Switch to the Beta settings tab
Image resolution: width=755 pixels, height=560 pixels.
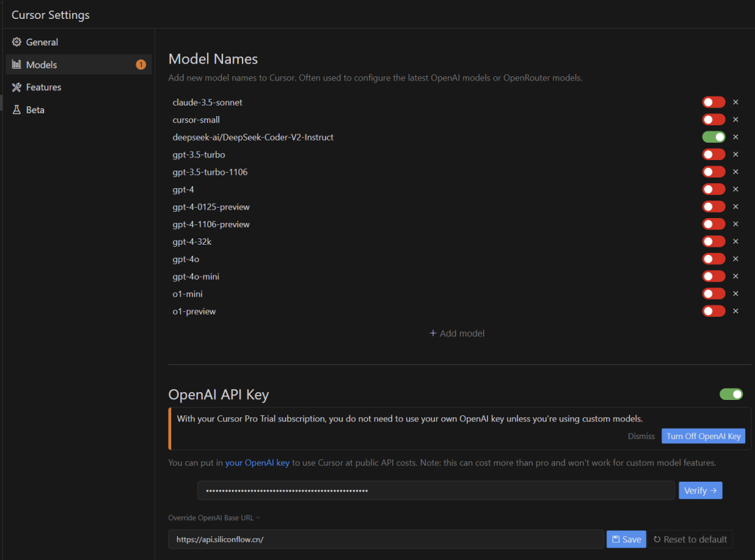coord(78,110)
